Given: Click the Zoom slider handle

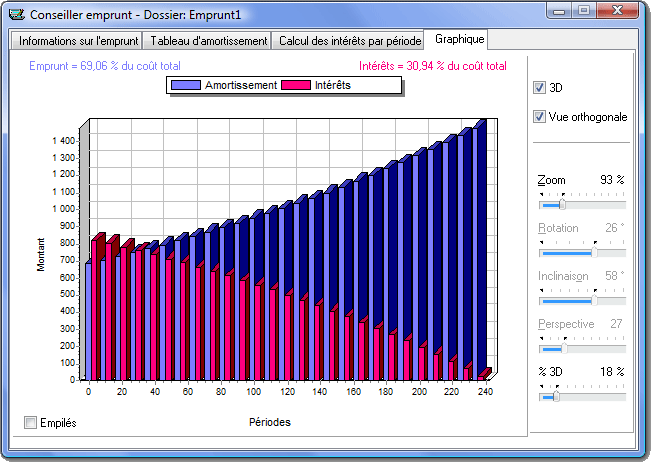Looking at the screenshot, I should point(562,204).
